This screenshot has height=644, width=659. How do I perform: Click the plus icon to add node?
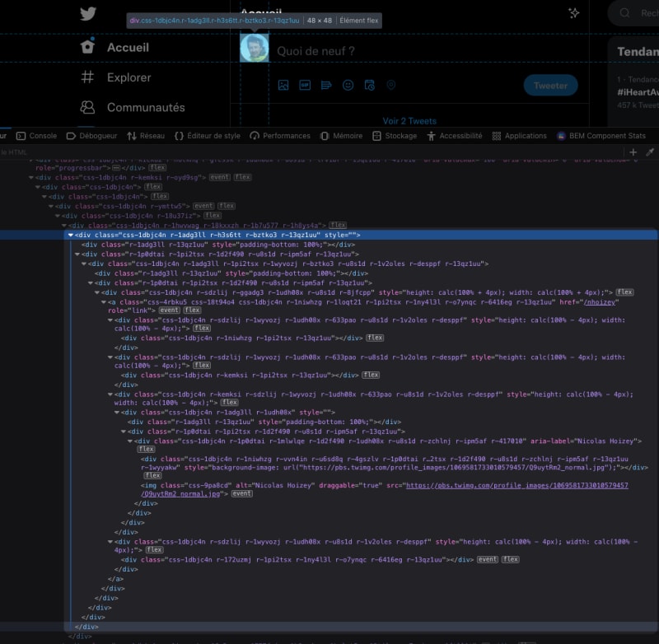click(x=633, y=152)
